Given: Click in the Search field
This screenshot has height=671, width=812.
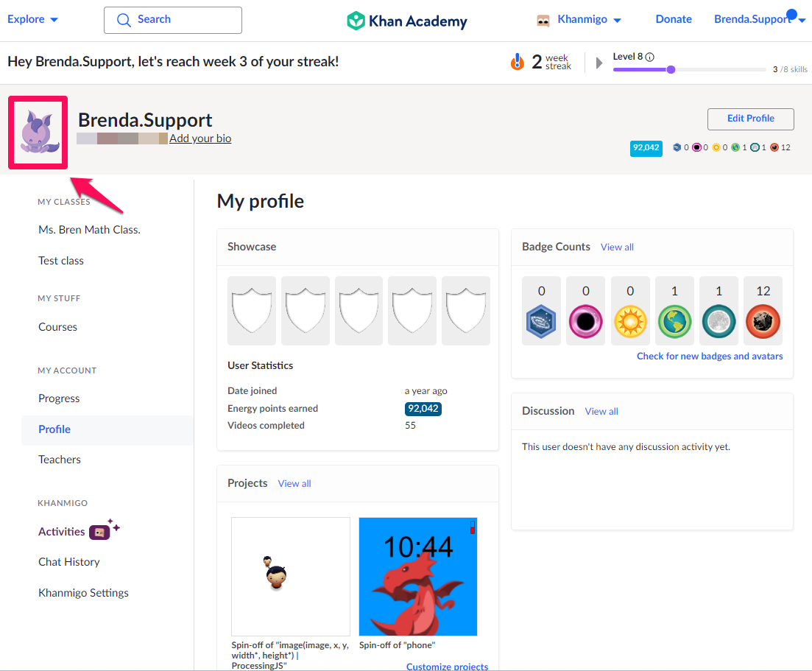Looking at the screenshot, I should pos(173,20).
